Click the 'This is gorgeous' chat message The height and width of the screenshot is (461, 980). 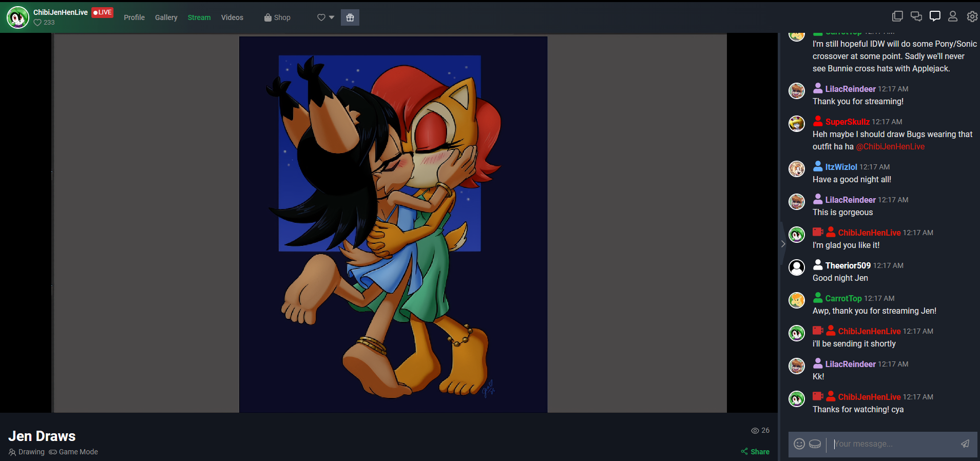(x=842, y=212)
